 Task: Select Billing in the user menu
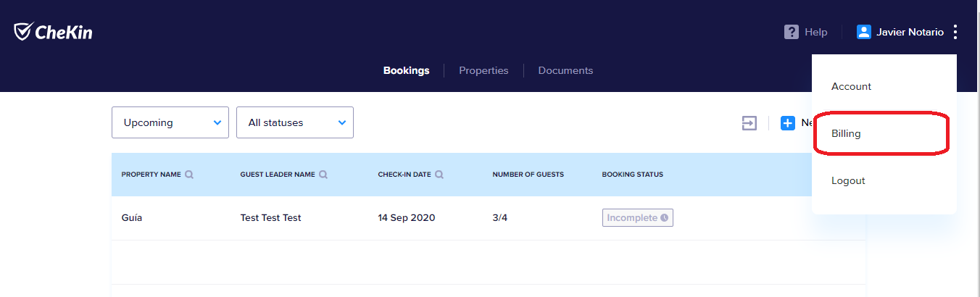pos(846,133)
